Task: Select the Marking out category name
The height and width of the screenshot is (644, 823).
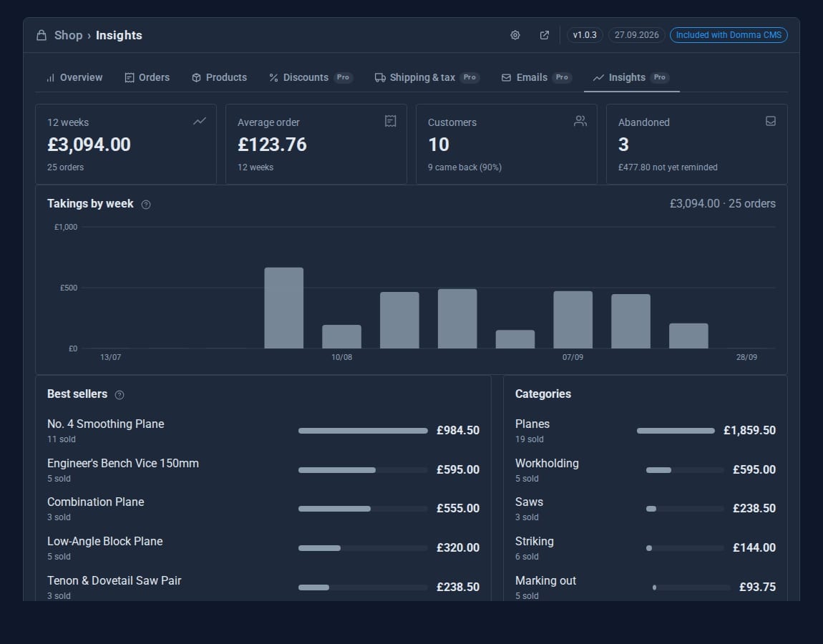Action: point(545,581)
